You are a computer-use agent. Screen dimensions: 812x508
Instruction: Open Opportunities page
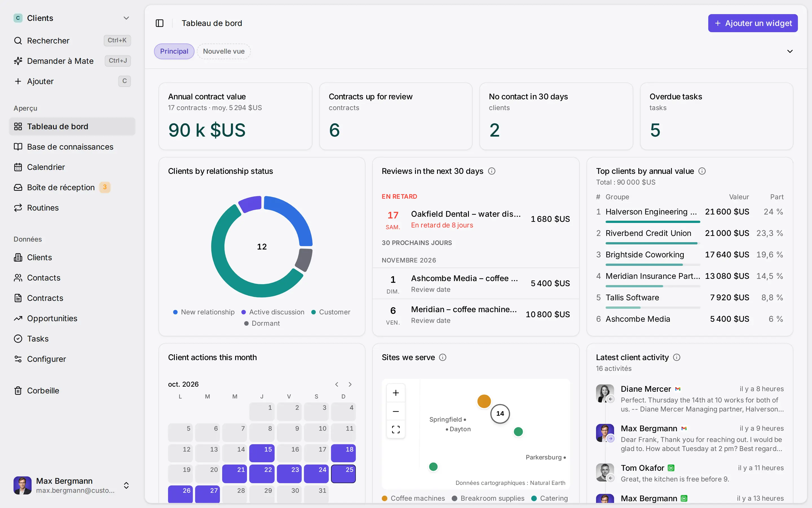[72, 319]
